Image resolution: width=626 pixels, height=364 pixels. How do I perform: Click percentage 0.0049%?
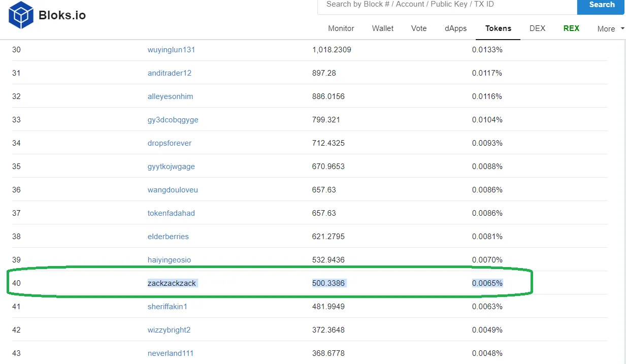pos(487,330)
